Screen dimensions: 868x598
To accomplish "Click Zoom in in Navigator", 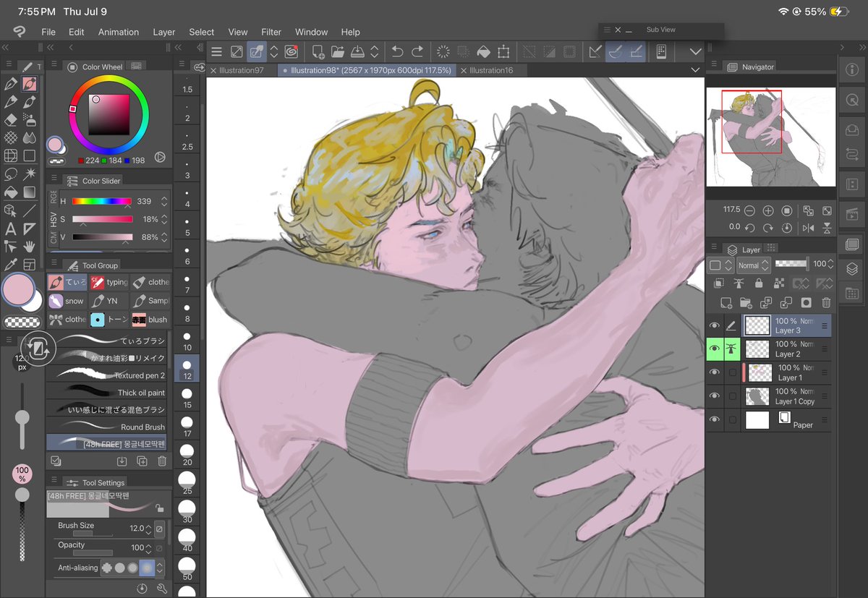I will coord(768,211).
